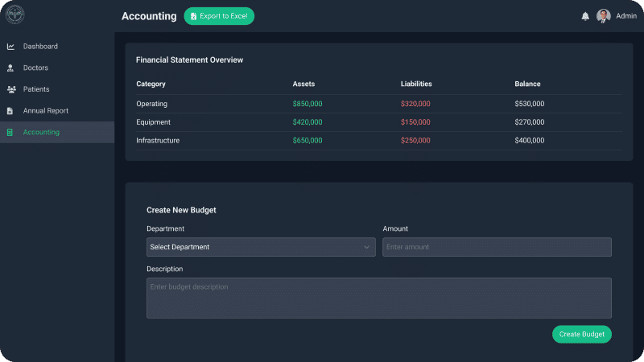
Task: Click the Create Budget button
Action: (581, 334)
